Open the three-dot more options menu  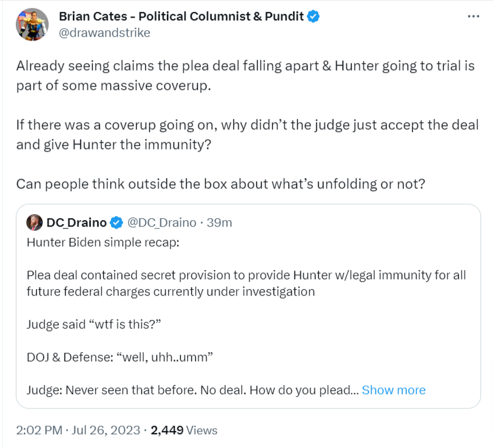473,17
